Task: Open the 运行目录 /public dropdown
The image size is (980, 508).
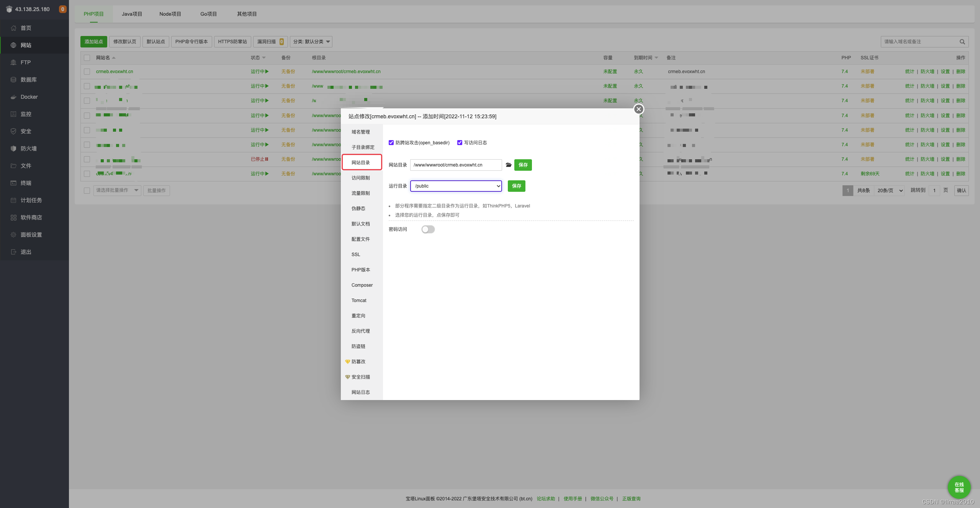Action: [x=456, y=186]
